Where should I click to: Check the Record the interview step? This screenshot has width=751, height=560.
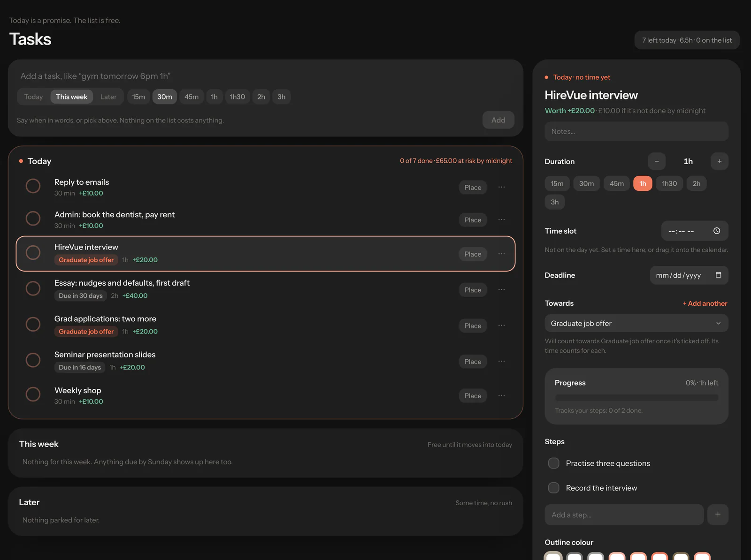(554, 488)
